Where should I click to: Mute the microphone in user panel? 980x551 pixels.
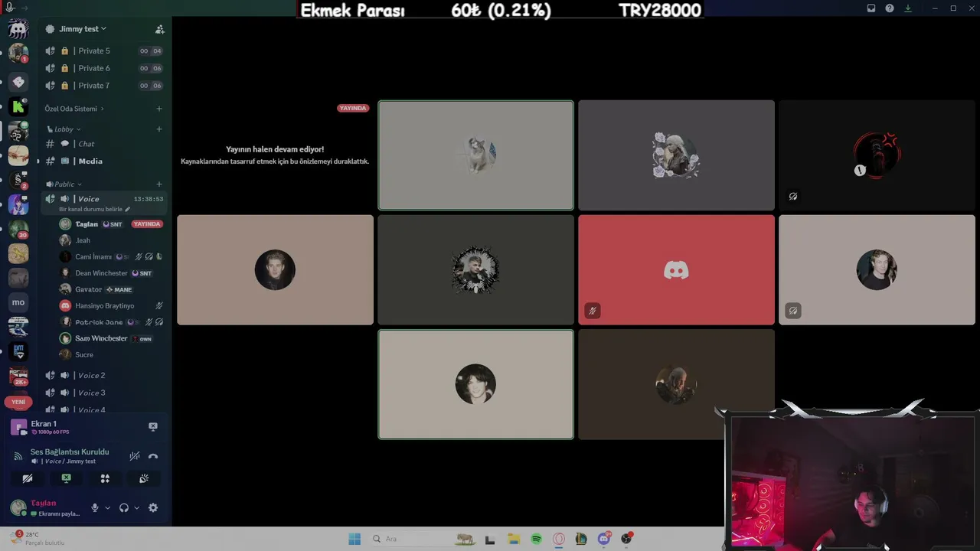coord(95,507)
